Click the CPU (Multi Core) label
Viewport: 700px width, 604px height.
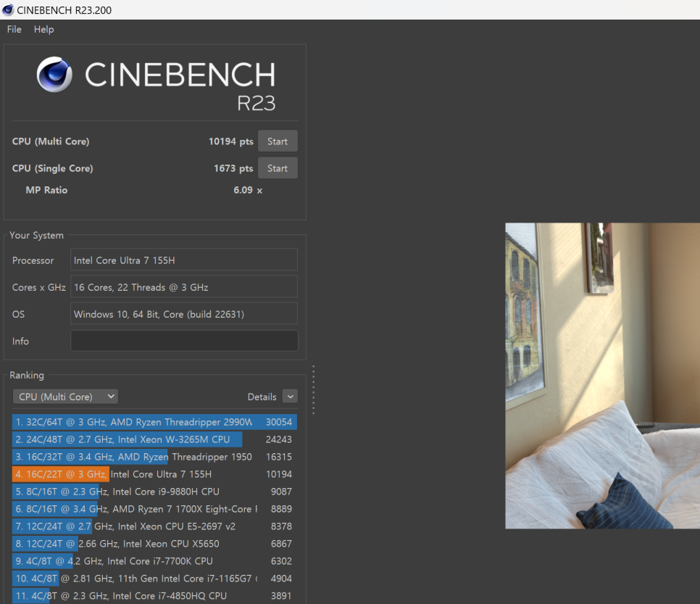click(x=51, y=141)
